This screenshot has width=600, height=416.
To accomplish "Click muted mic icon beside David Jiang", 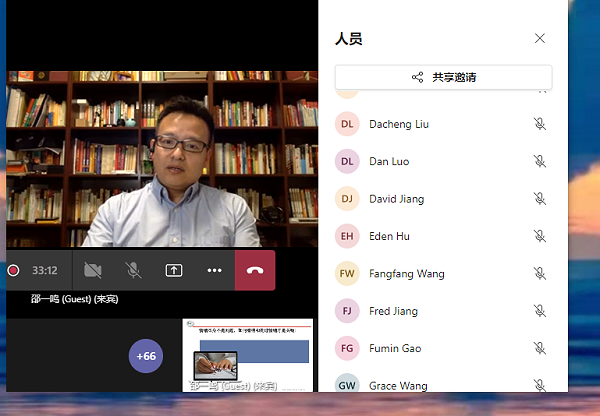I will [x=540, y=199].
